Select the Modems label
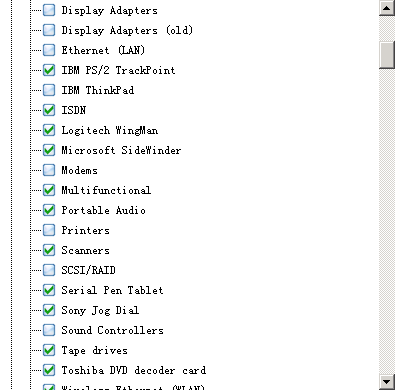The width and height of the screenshot is (395, 390). [x=79, y=170]
